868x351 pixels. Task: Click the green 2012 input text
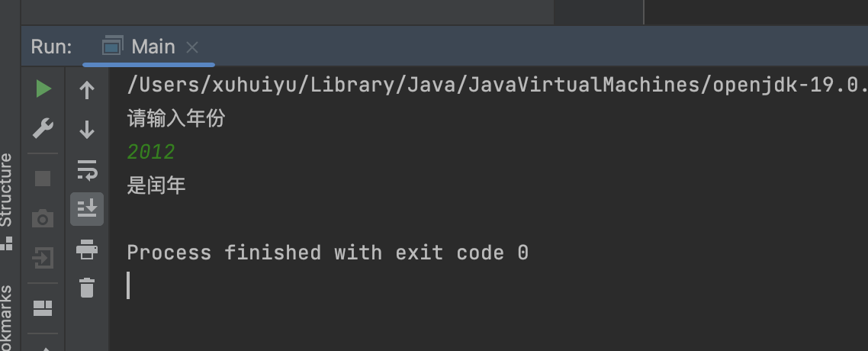151,152
